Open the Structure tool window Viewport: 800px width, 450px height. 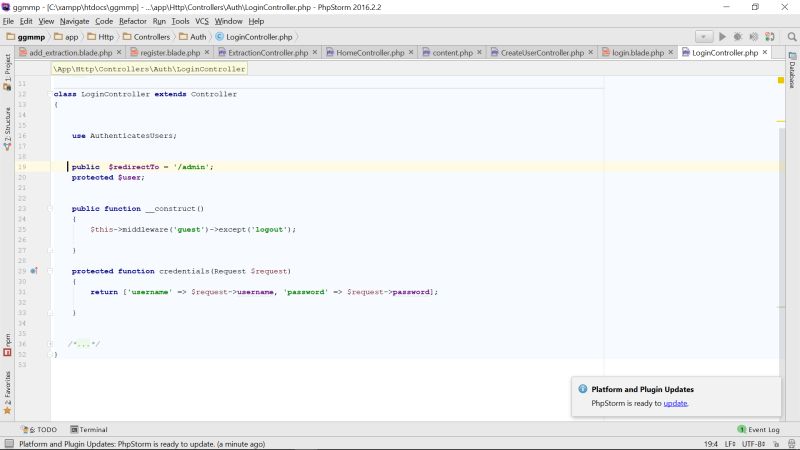point(7,129)
